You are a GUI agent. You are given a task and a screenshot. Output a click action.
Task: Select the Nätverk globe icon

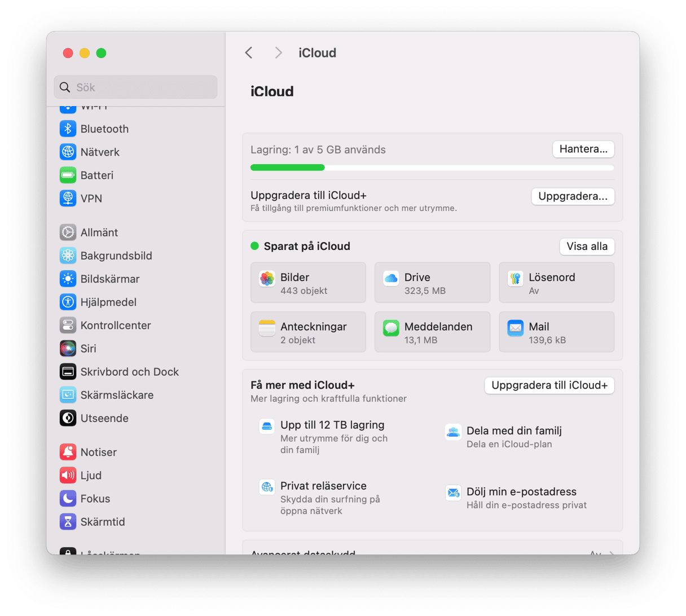tap(68, 152)
